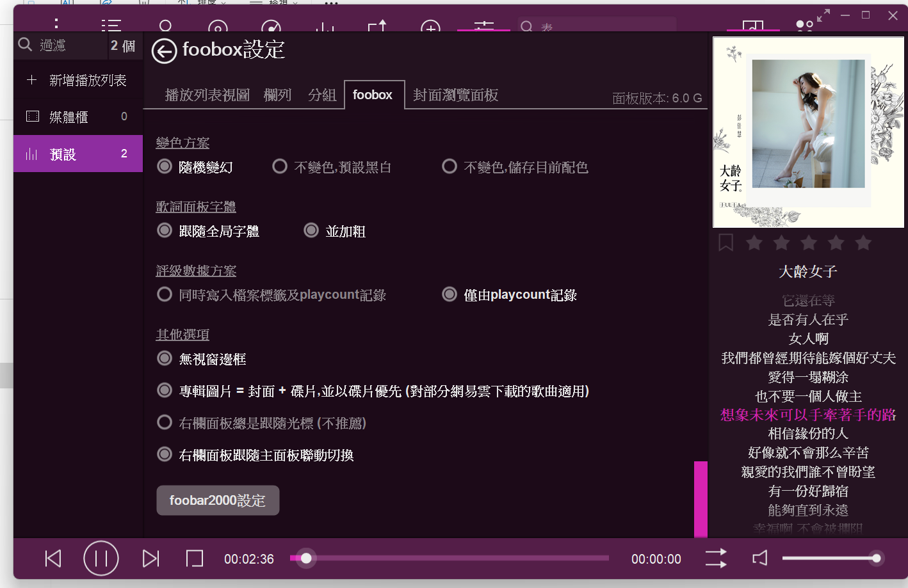Pause playback with the circled pause button
908x588 pixels.
(101, 559)
